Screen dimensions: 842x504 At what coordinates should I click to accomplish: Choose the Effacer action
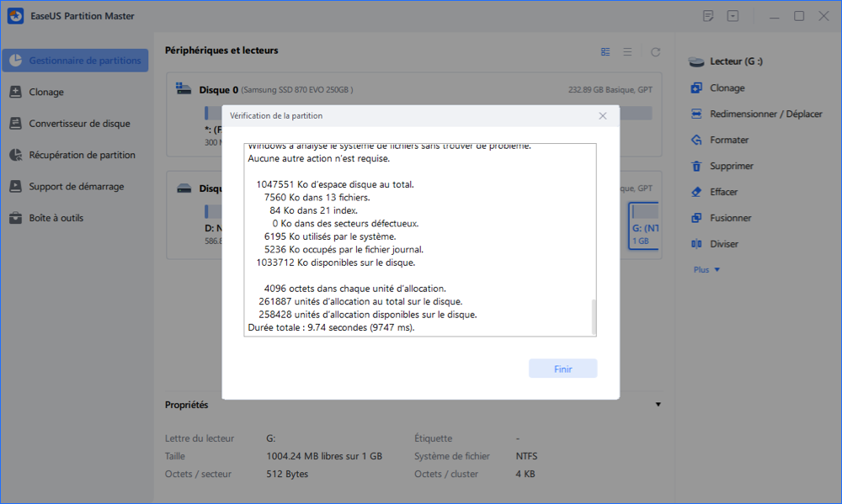723,192
